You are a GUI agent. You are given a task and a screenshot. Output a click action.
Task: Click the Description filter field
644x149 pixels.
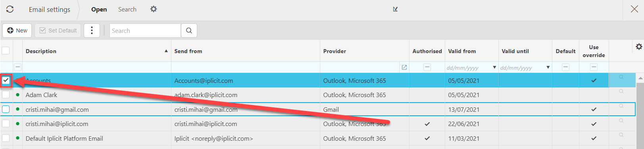click(97, 67)
